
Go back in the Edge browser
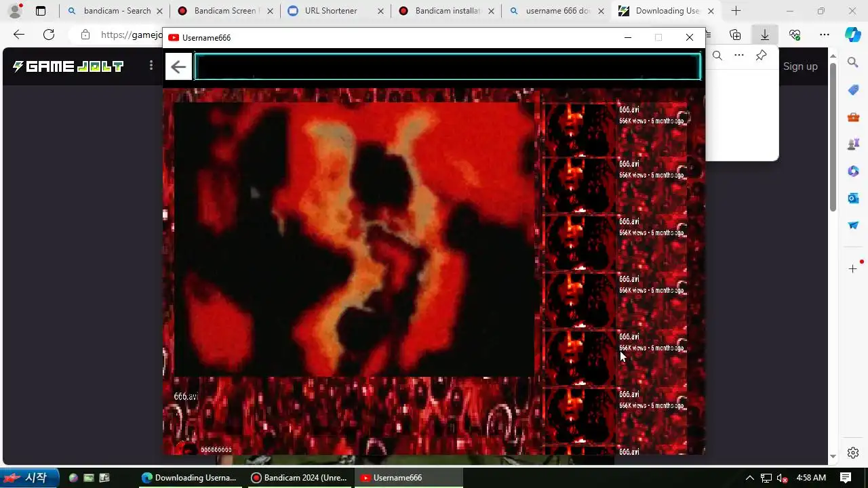tap(19, 35)
